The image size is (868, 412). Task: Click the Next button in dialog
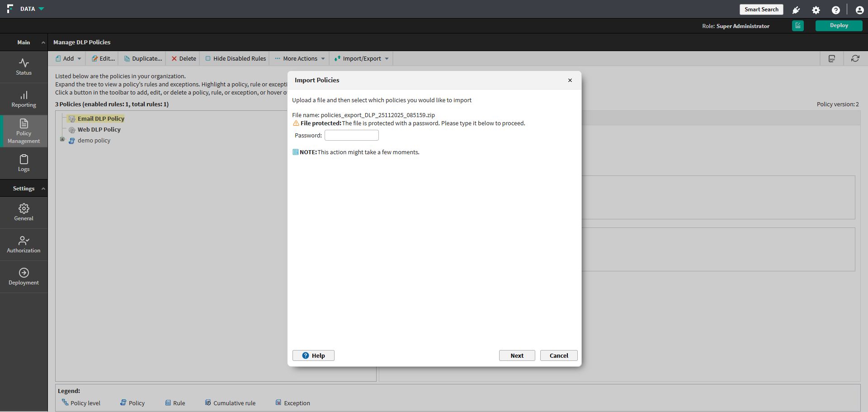pyautogui.click(x=517, y=355)
